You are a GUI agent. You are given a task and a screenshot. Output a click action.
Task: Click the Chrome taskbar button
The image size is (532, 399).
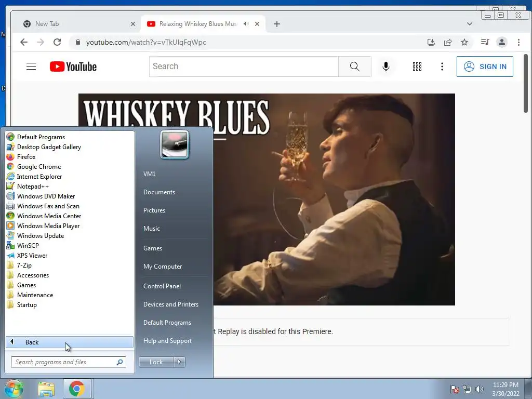[77, 389]
